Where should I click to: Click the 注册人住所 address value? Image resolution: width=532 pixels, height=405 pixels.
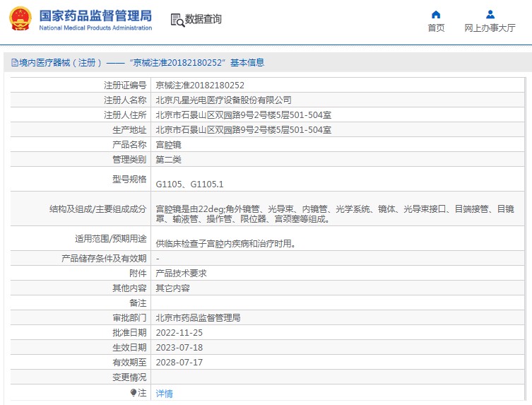click(244, 115)
